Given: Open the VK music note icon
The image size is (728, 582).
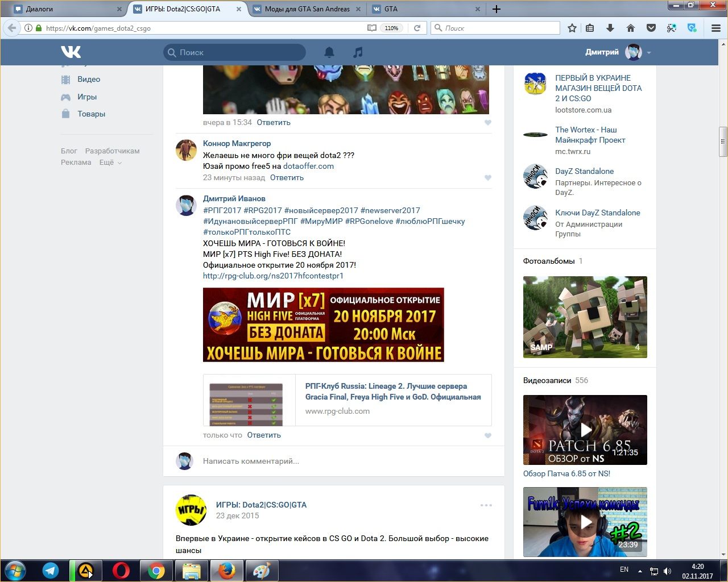Looking at the screenshot, I should tap(358, 52).
